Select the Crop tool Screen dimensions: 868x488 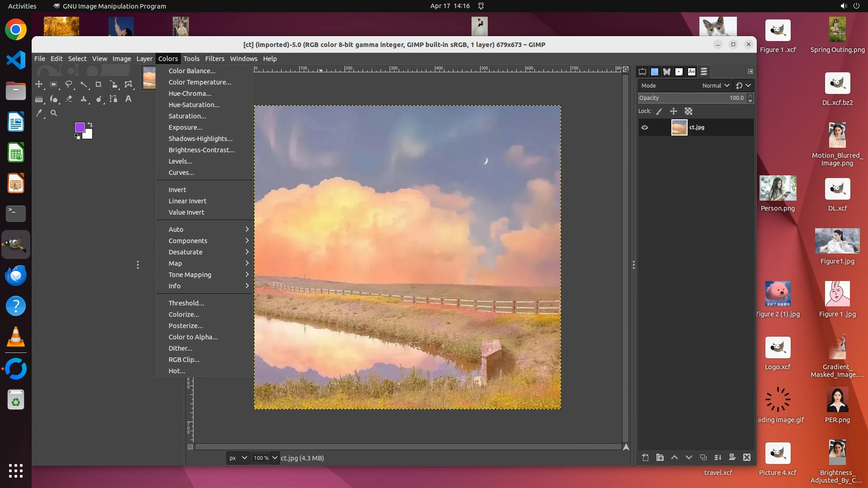(x=99, y=84)
